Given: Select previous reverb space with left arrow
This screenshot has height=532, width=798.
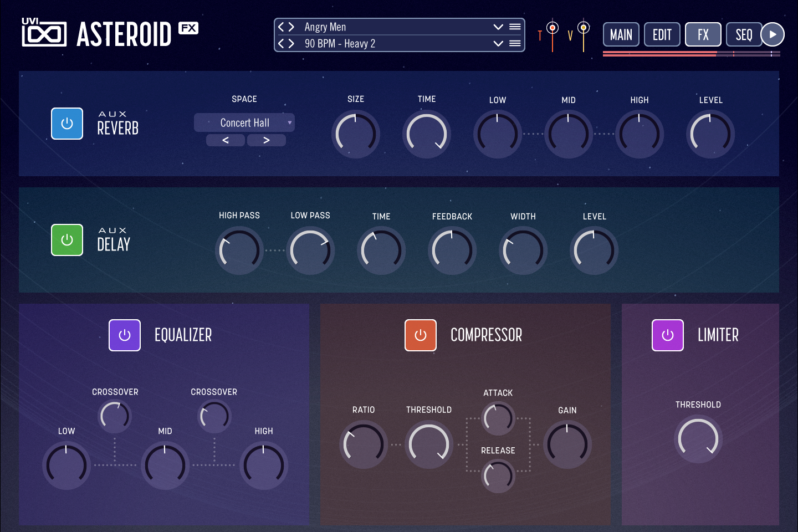Looking at the screenshot, I should pos(226,140).
